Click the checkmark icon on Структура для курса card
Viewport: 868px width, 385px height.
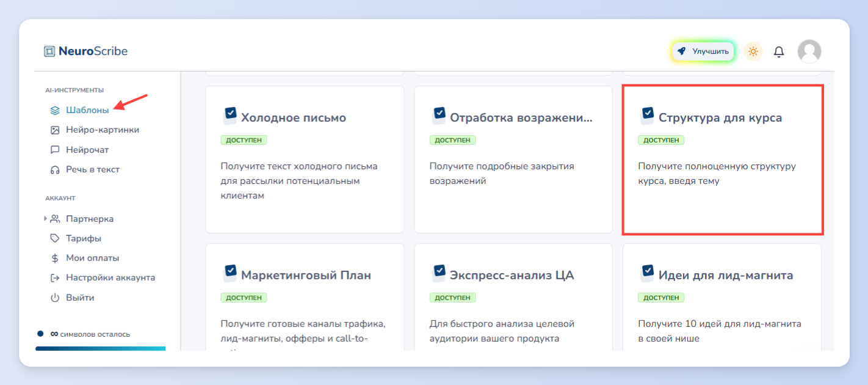pos(647,115)
